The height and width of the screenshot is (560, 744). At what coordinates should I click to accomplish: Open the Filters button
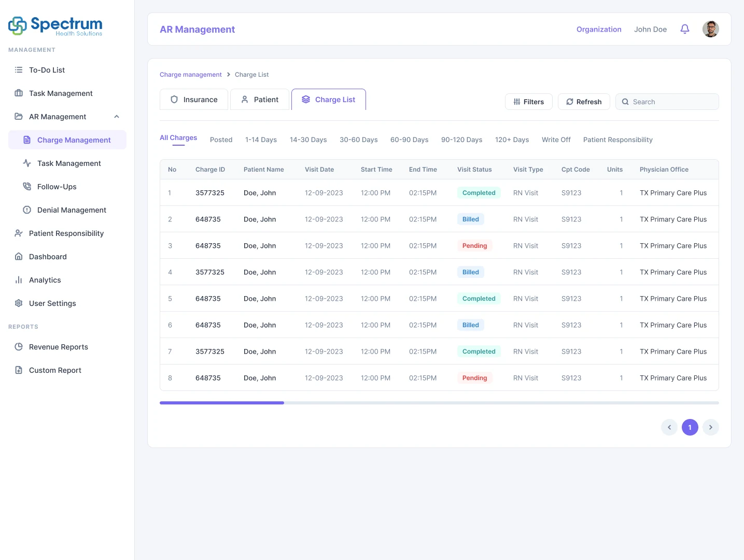pyautogui.click(x=529, y=102)
